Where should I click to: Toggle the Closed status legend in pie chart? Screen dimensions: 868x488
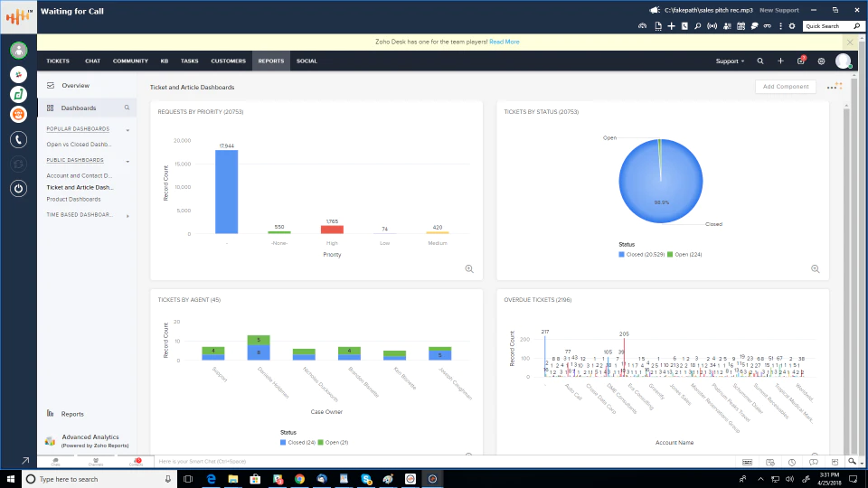tap(641, 255)
